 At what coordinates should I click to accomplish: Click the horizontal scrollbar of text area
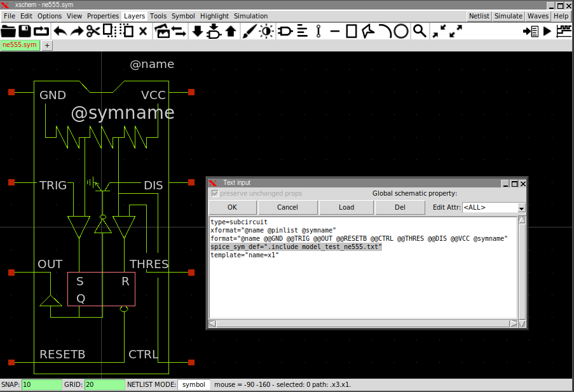pyautogui.click(x=363, y=323)
